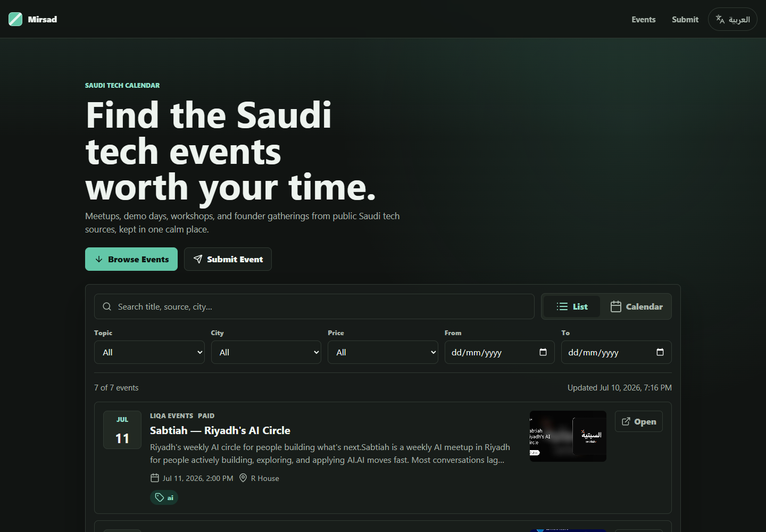The height and width of the screenshot is (532, 766).
Task: Click the Updated Jul 10, 2026 timestamp
Action: (620, 388)
